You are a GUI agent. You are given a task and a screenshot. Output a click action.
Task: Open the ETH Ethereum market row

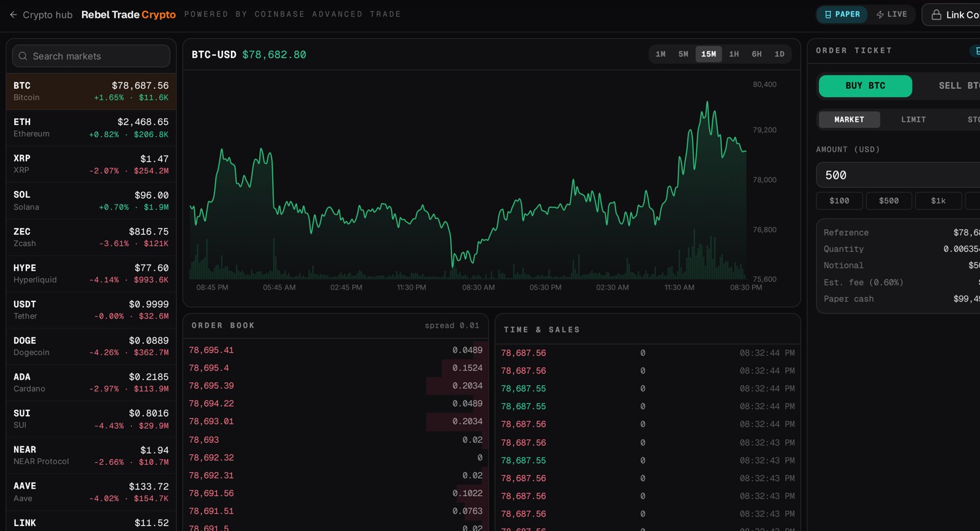(91, 128)
